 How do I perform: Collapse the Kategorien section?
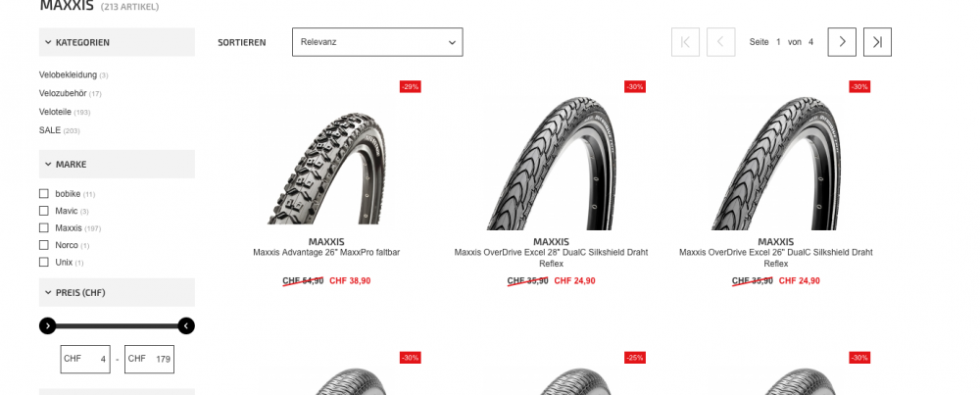tap(117, 42)
